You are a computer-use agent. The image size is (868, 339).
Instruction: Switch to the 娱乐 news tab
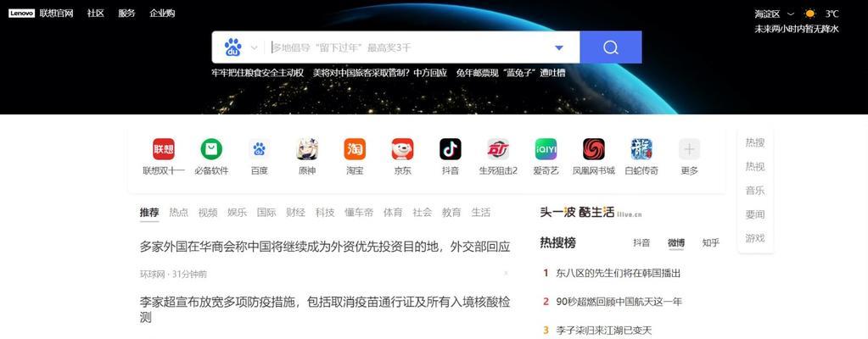click(238, 213)
